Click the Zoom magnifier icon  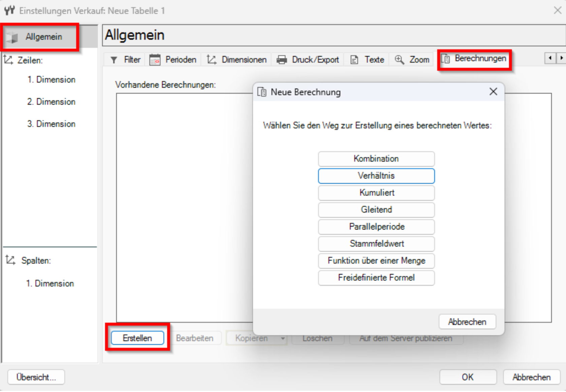tap(400, 60)
